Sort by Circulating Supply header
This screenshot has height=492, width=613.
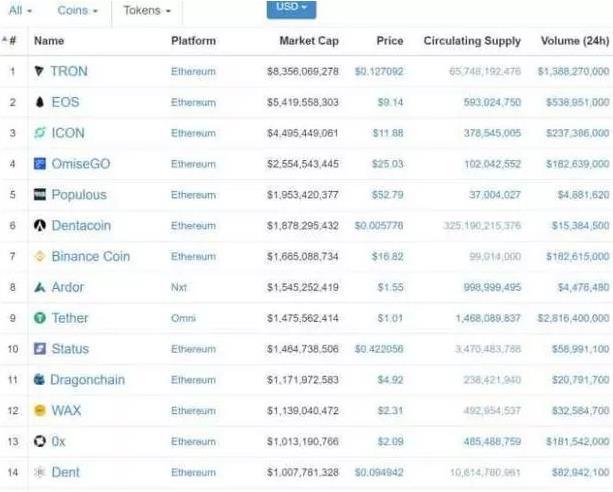click(472, 41)
